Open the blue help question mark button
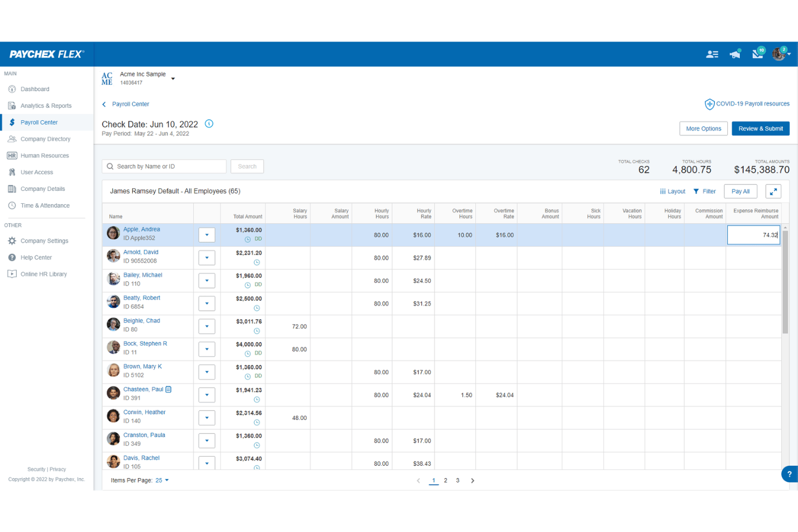The width and height of the screenshot is (798, 532). (x=789, y=474)
